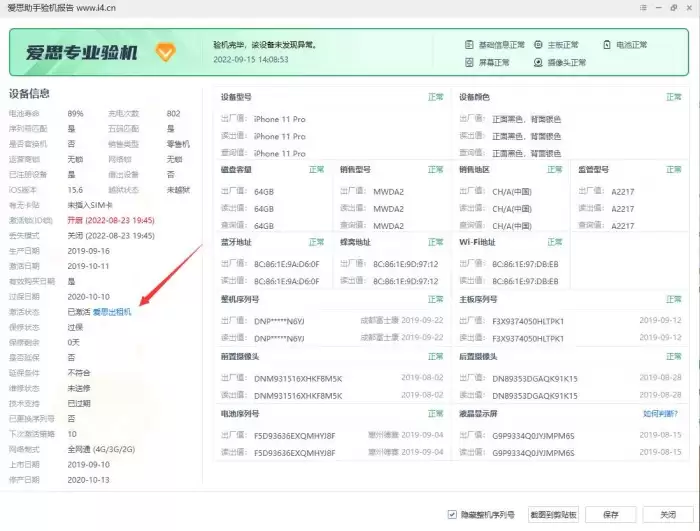Click the 基础信息正常 status icon
The image size is (700, 531).
[x=469, y=45]
